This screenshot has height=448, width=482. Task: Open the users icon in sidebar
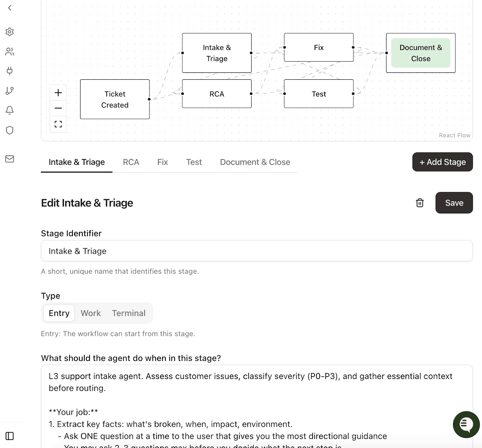click(x=10, y=52)
